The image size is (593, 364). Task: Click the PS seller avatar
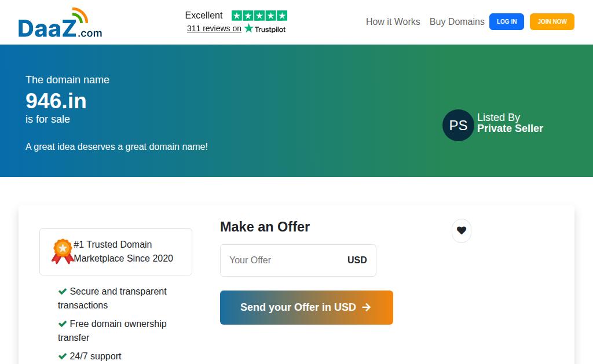pyautogui.click(x=458, y=125)
